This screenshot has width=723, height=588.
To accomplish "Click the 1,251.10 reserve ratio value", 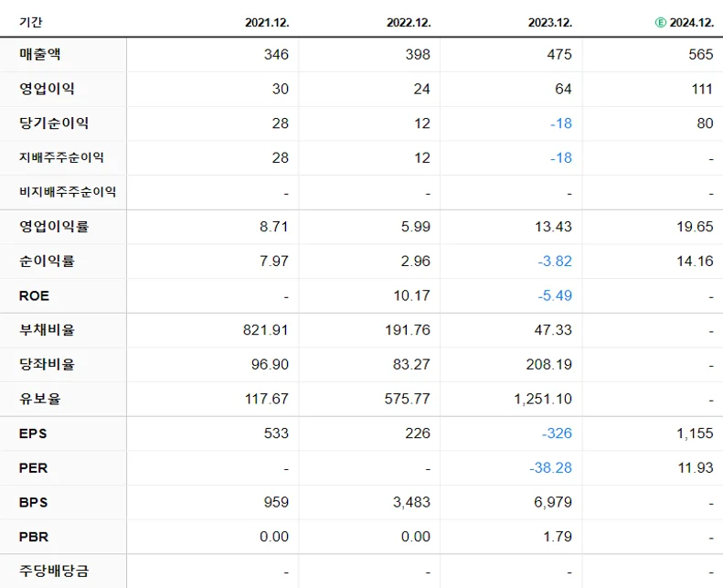I will [543, 399].
